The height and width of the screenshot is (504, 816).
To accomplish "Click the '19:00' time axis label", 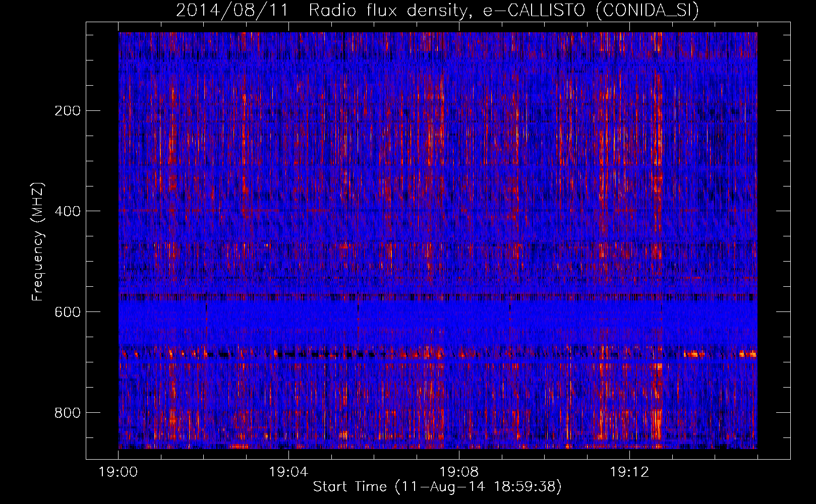I will pos(118,472).
